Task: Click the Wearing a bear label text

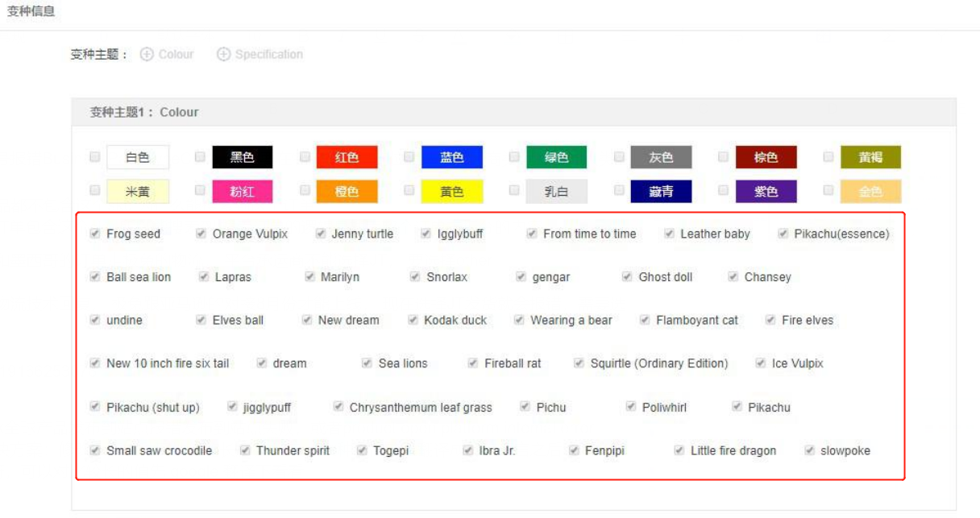Action: point(571,321)
